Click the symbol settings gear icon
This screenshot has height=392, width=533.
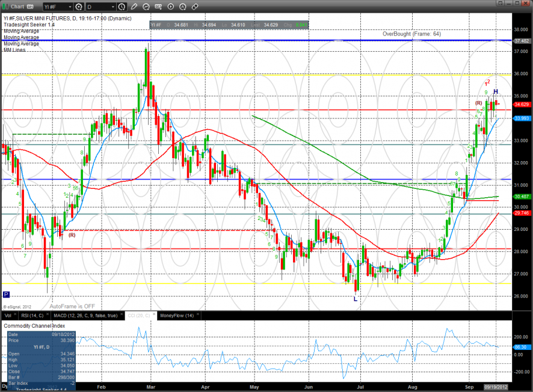(79, 7)
